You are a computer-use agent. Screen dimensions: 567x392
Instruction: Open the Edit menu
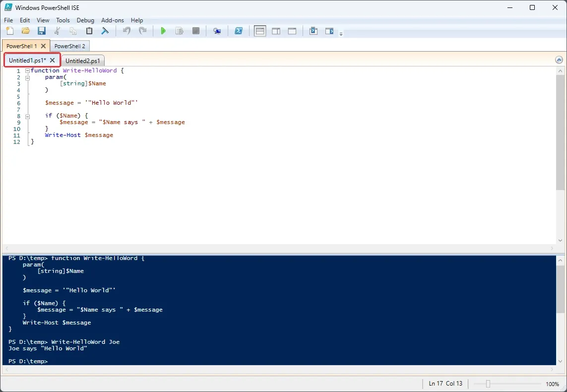pos(25,20)
